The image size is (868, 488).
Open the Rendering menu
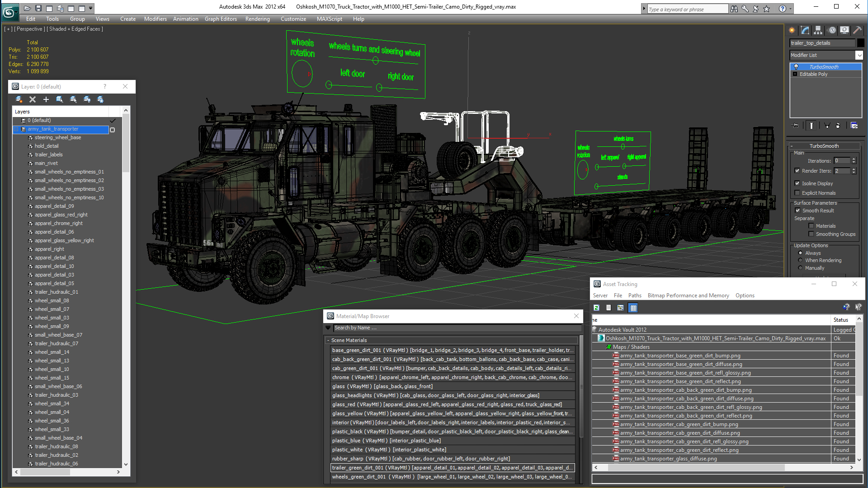(257, 19)
